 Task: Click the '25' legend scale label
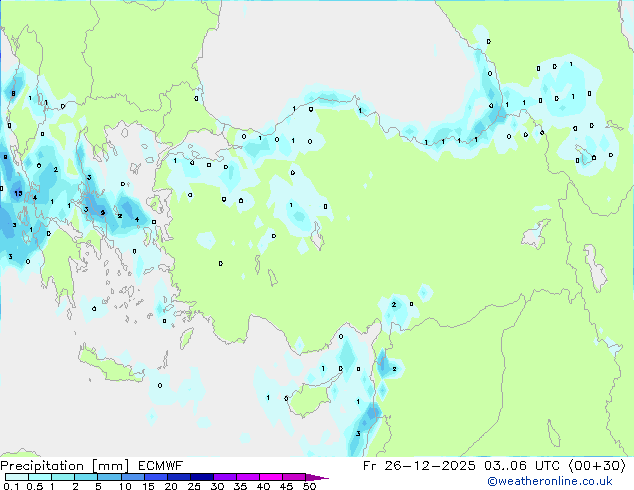point(194,486)
